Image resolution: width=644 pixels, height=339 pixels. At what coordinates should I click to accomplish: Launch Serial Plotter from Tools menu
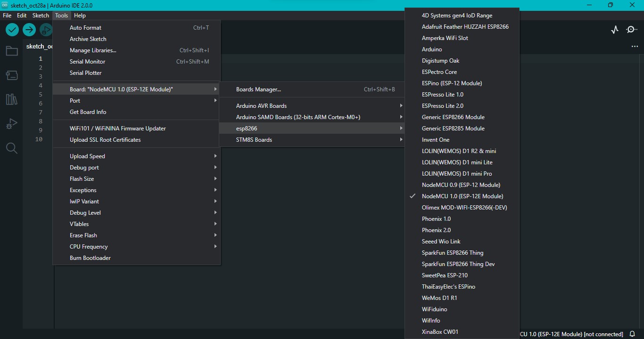tap(137, 73)
